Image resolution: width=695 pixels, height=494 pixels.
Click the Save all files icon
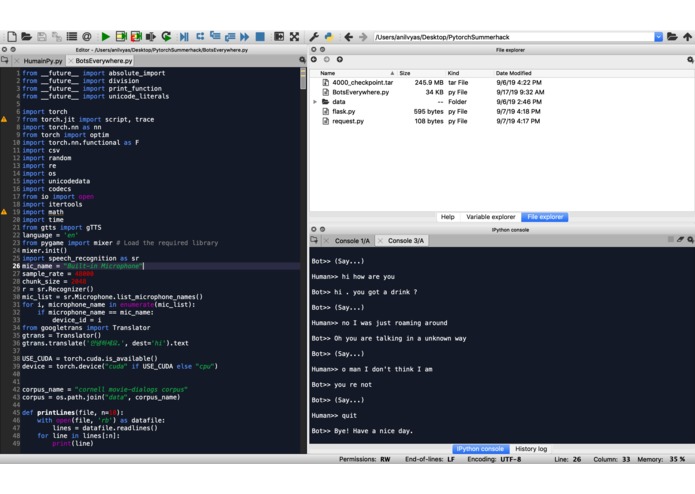[57, 37]
